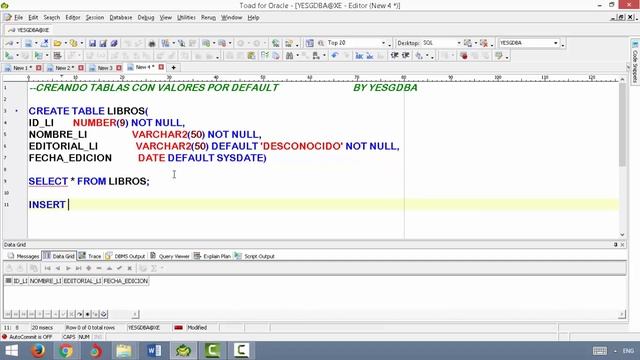
Task: Click the Execute statement green arrow icon
Action: click(x=9, y=56)
